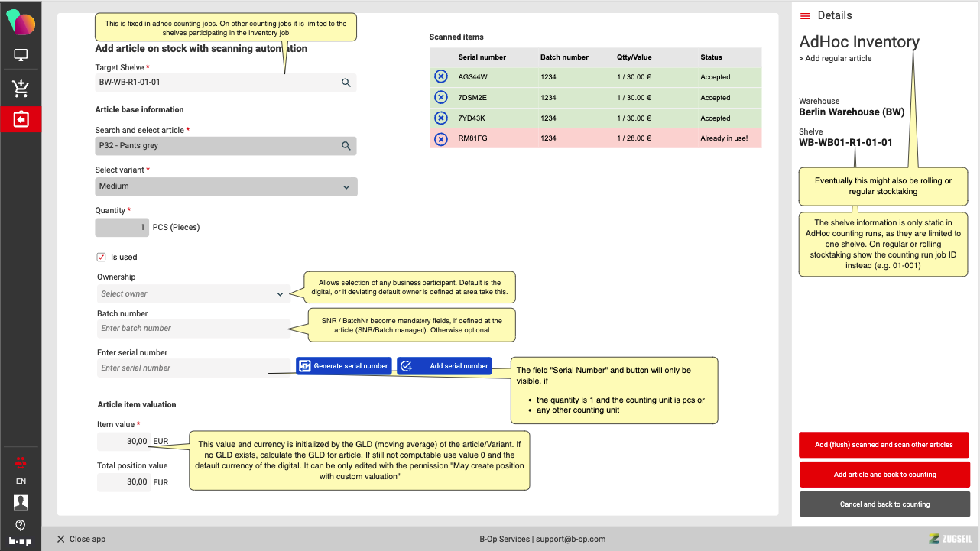Screen dimensions: 980x551
Task: Switch language via EN selector
Action: 21,481
